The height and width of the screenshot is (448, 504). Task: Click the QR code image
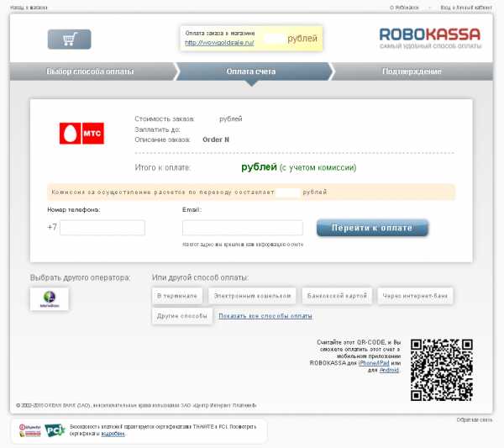tap(441, 370)
